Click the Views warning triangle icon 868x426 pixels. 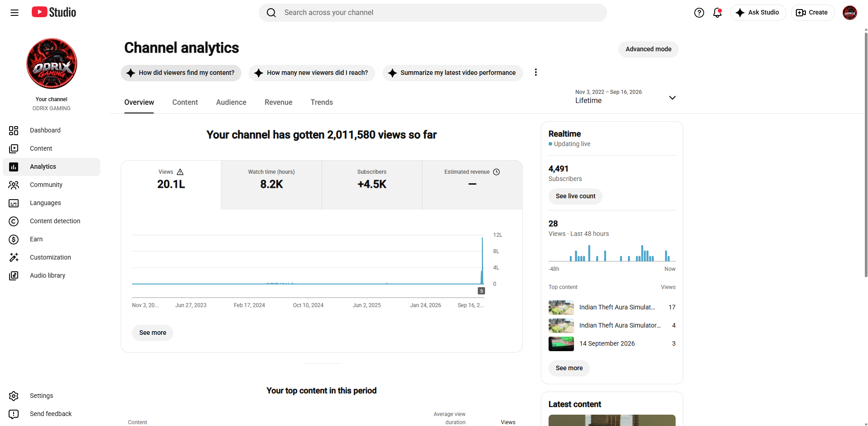180,172
